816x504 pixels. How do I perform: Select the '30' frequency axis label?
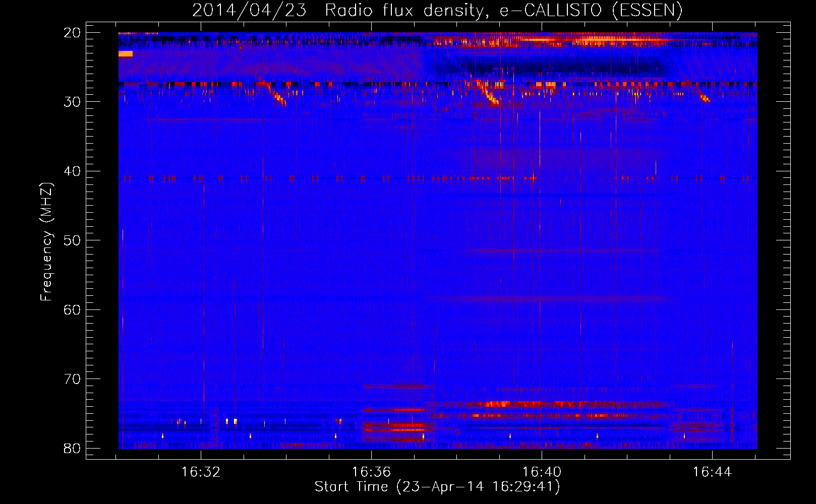pos(72,102)
